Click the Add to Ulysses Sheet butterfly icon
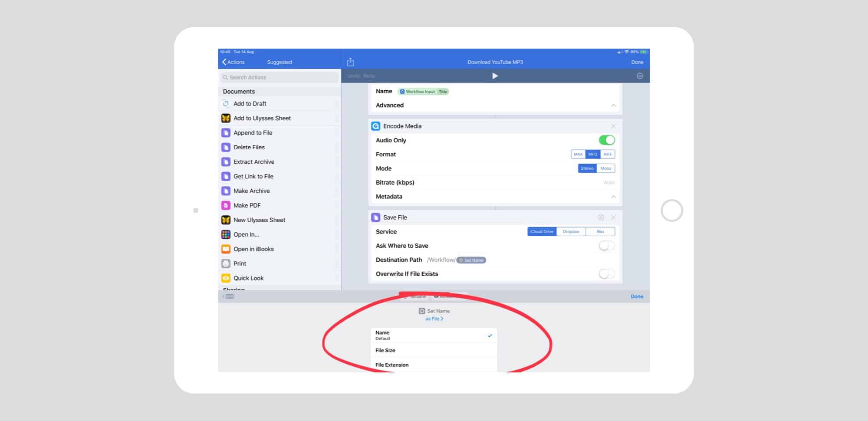This screenshot has height=421, width=868. pyautogui.click(x=226, y=118)
